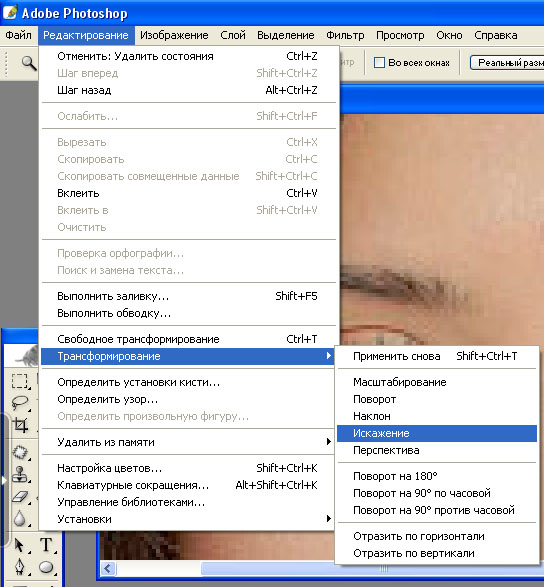Click the 'Реальный разм' button
This screenshot has width=544, height=587.
(x=507, y=63)
